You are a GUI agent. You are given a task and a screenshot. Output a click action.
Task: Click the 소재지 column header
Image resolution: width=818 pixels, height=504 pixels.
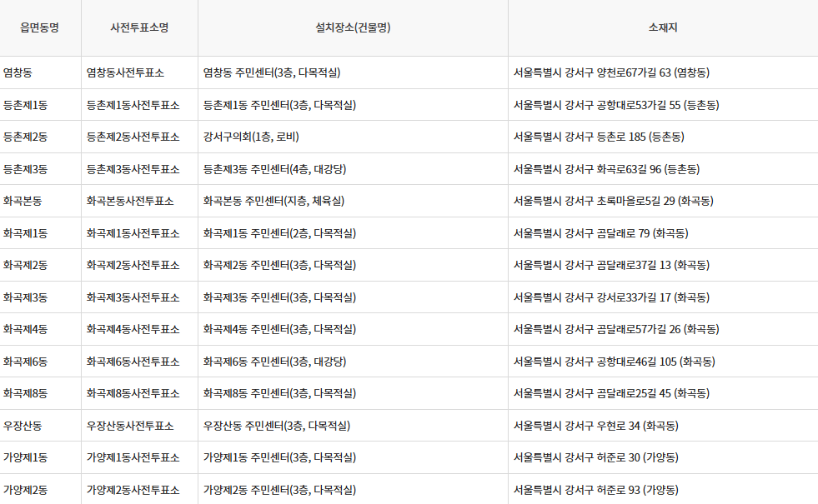click(663, 27)
